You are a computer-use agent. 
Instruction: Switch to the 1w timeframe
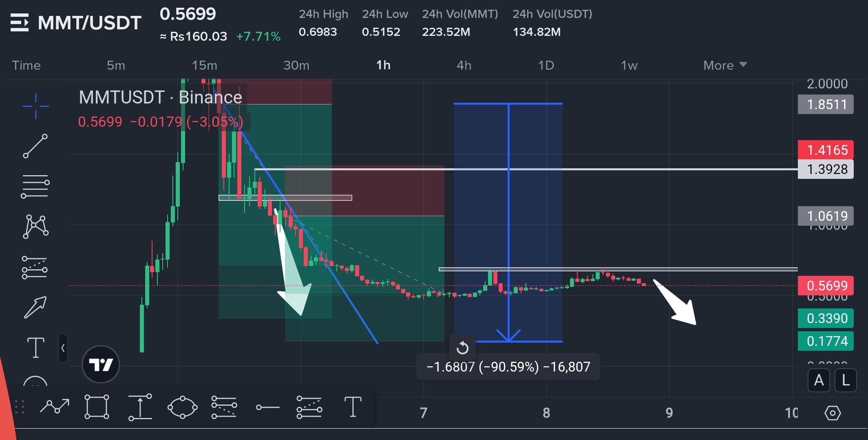[629, 65]
